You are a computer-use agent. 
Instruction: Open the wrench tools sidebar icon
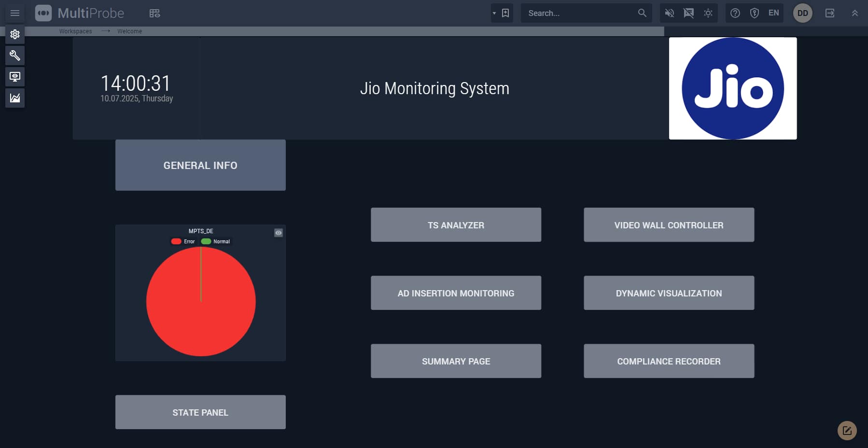15,56
